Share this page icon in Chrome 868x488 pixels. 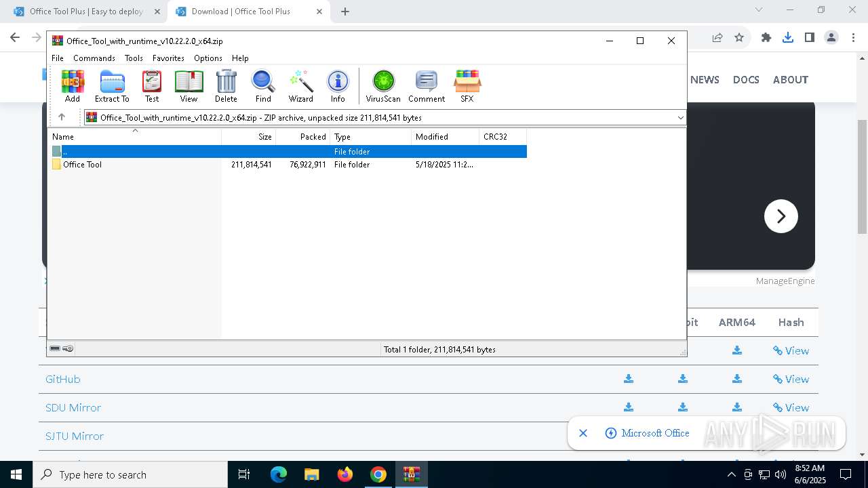717,38
